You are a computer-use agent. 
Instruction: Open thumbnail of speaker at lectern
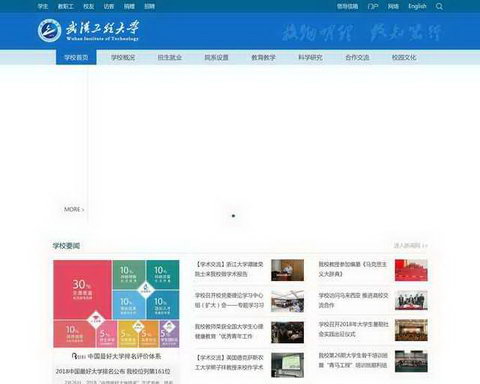pyautogui.click(x=287, y=270)
